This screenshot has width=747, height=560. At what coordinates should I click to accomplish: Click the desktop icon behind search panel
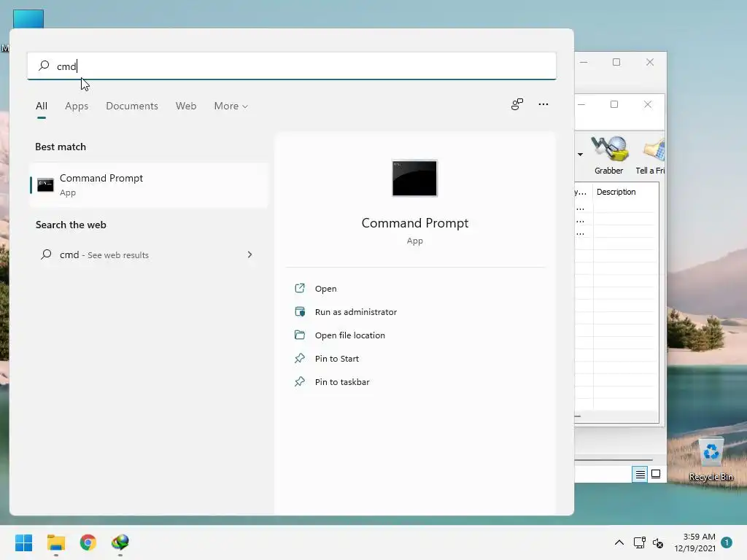coord(28,19)
